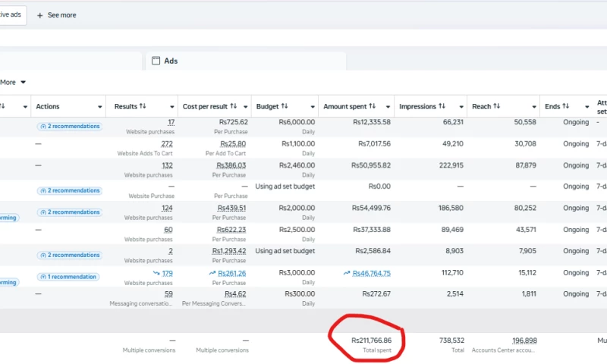Open the Ends column dropdown arrow
Screen dimensions: 607x364
pos(587,107)
